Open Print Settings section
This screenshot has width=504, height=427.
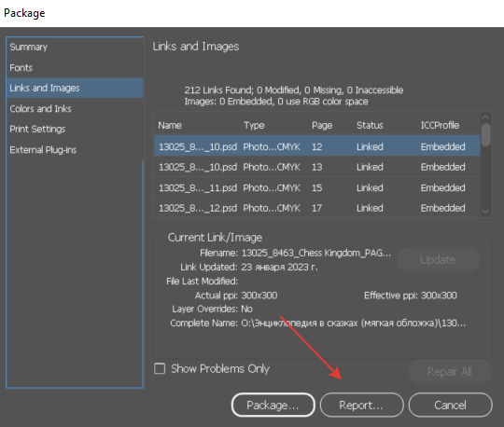click(75, 129)
